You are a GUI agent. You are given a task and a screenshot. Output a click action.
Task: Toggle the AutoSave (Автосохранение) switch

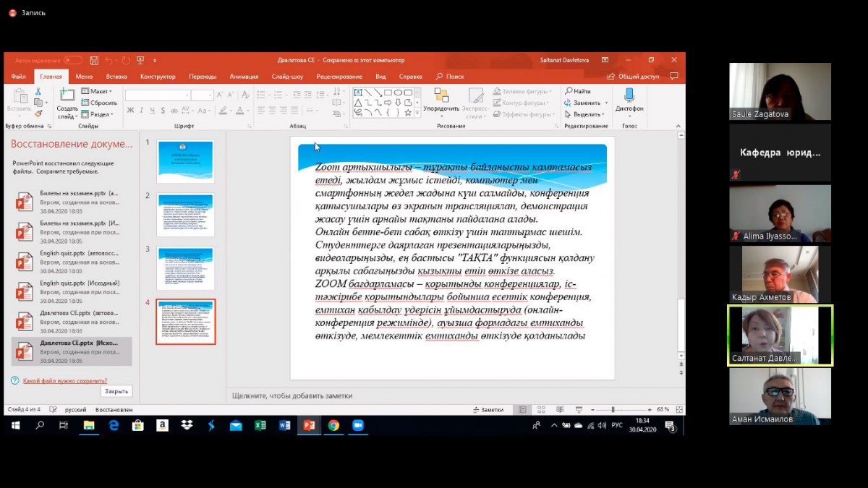pos(72,60)
